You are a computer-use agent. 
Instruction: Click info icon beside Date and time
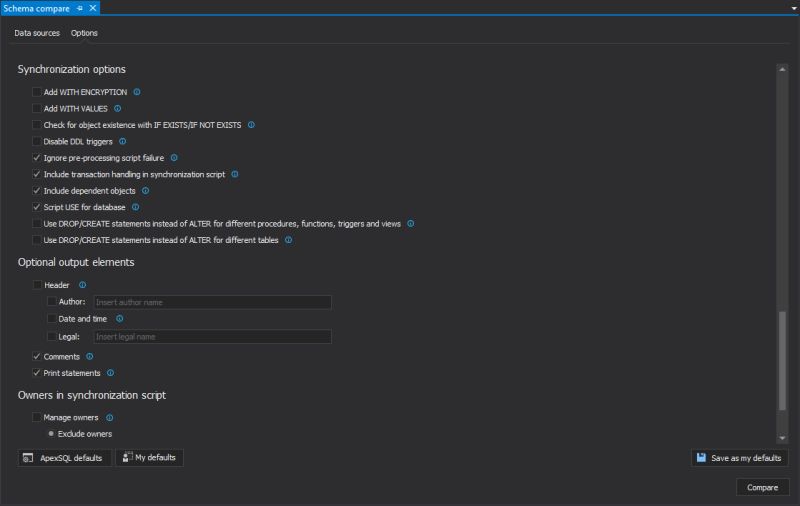coord(119,318)
